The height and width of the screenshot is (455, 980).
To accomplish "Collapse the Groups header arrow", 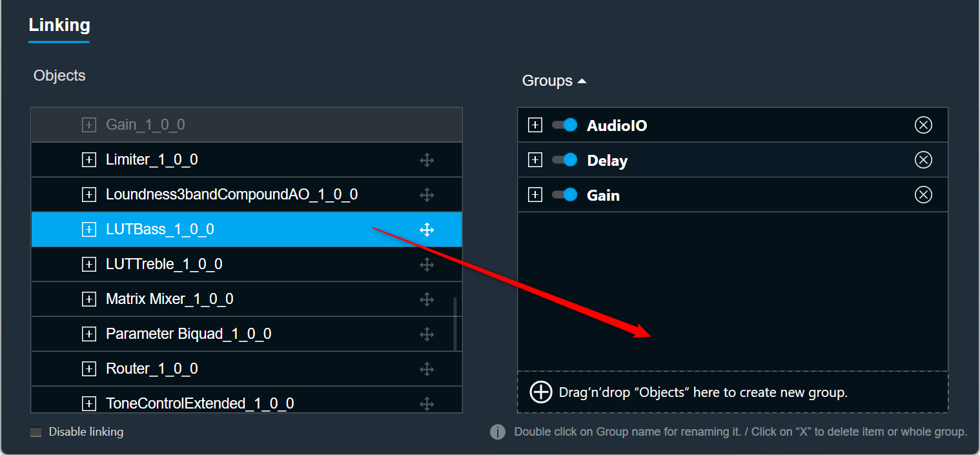I will tap(582, 81).
